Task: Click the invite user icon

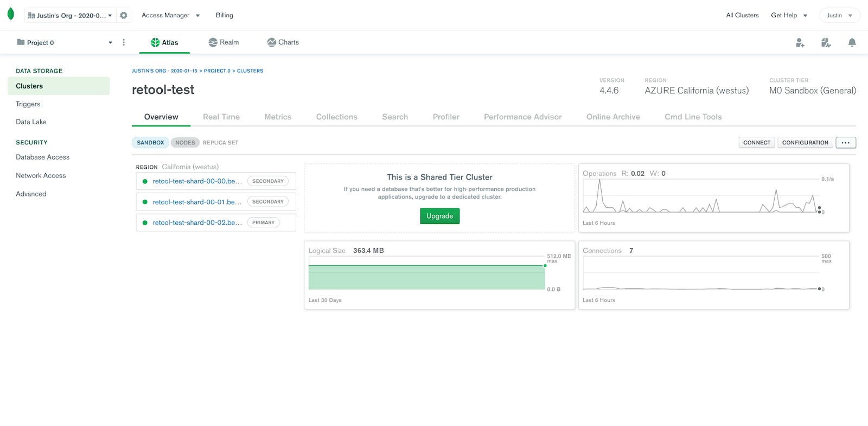Action: [800, 42]
